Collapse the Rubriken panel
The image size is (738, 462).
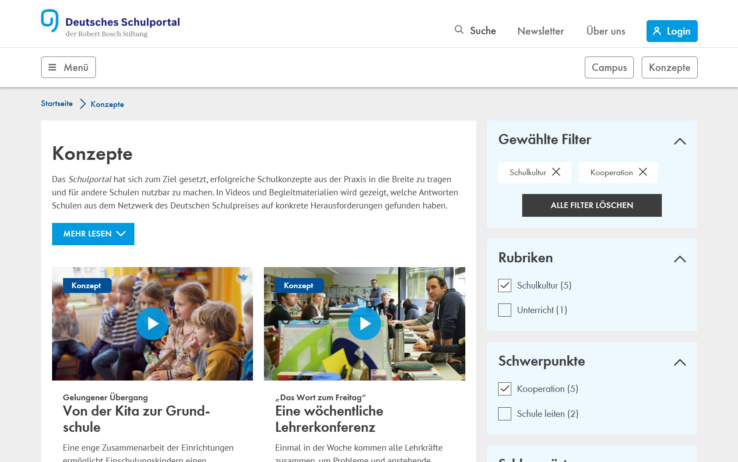pos(680,259)
